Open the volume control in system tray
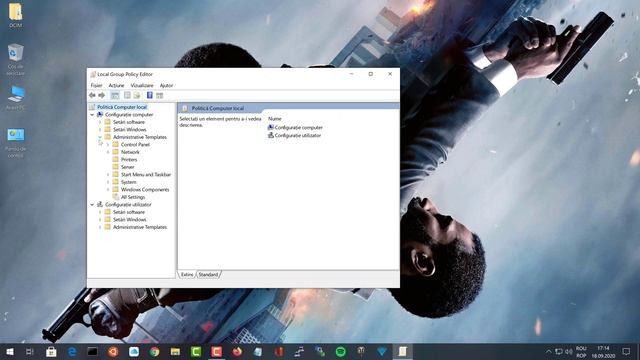640x360 pixels. point(569,351)
